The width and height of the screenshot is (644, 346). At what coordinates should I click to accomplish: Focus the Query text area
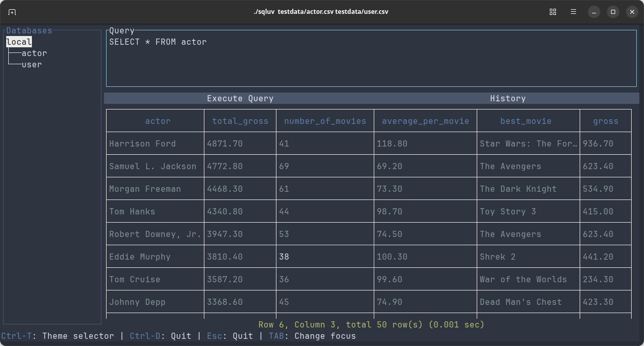tap(371, 59)
